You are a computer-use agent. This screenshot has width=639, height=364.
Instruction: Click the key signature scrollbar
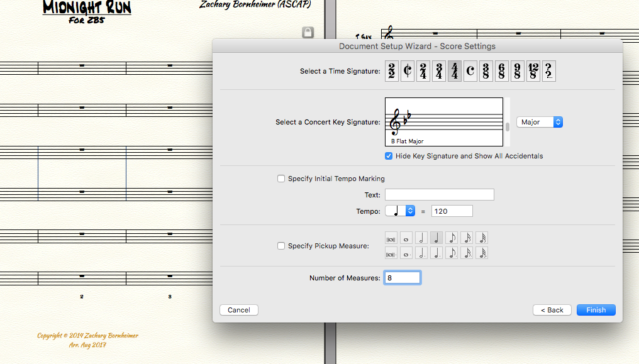coord(507,126)
